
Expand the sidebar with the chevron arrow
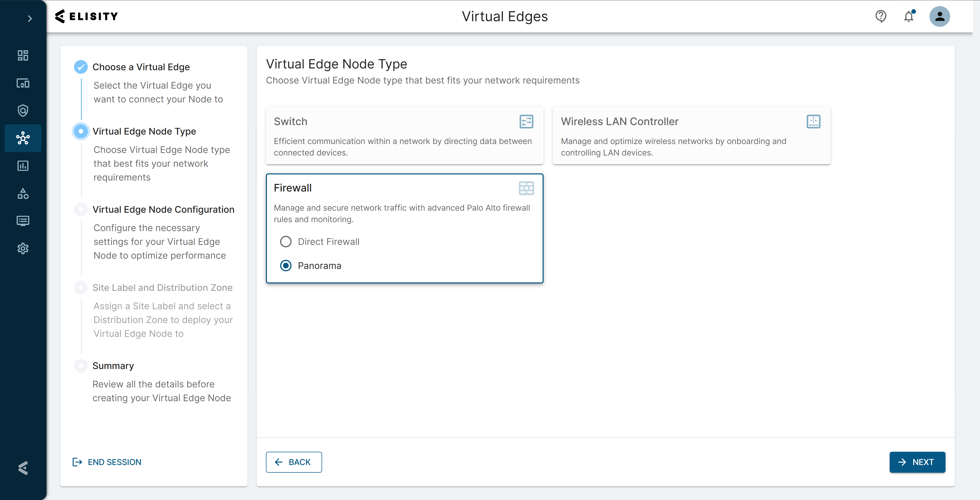(30, 18)
